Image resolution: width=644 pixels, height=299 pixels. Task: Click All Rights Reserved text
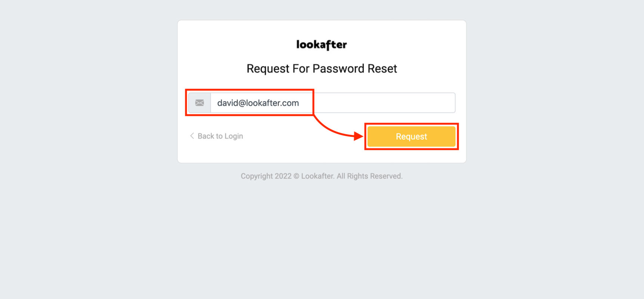pyautogui.click(x=369, y=176)
